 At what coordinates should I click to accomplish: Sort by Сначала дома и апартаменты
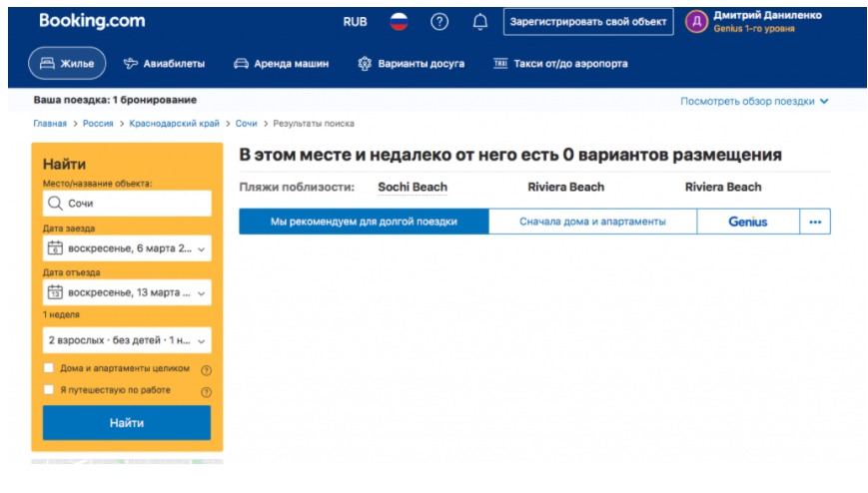tap(592, 222)
